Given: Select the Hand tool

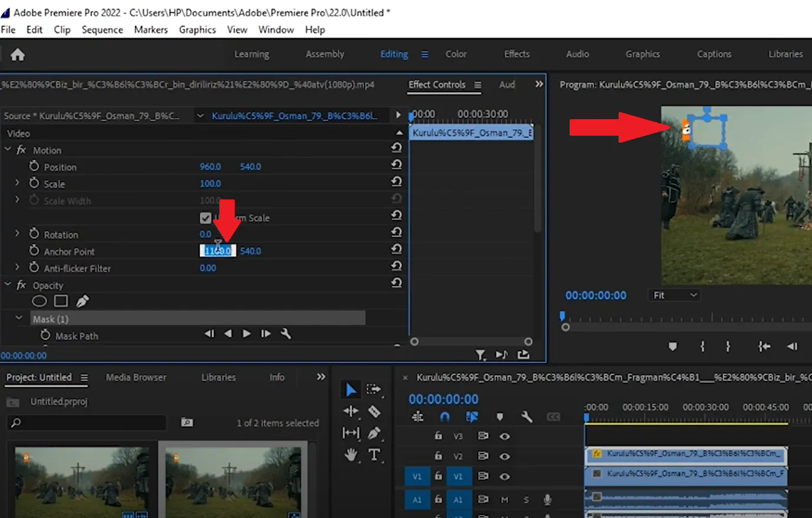Looking at the screenshot, I should point(351,454).
